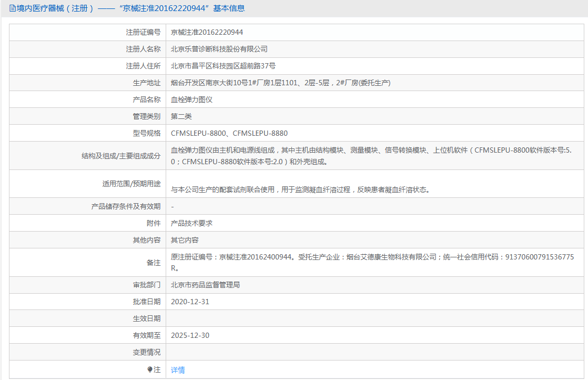
Task: Click production address 烟台开发区南京大街10号 text
Action: 280,83
